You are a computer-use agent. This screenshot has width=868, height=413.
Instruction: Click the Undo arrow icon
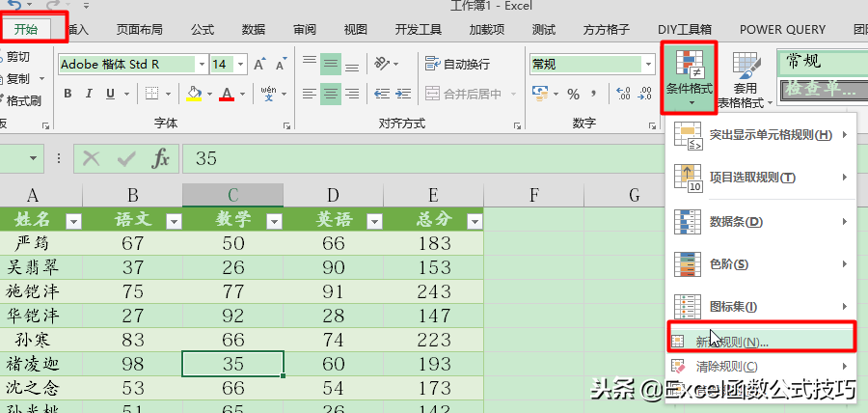[14, 6]
